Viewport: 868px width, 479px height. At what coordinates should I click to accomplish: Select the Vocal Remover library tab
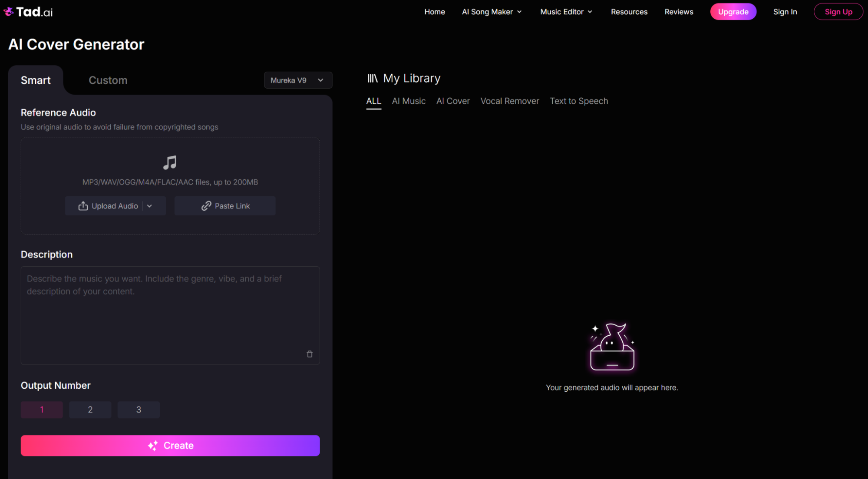[x=510, y=101]
